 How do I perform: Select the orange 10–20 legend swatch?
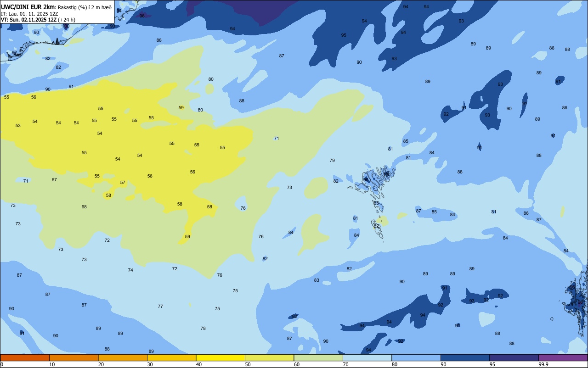73,357
